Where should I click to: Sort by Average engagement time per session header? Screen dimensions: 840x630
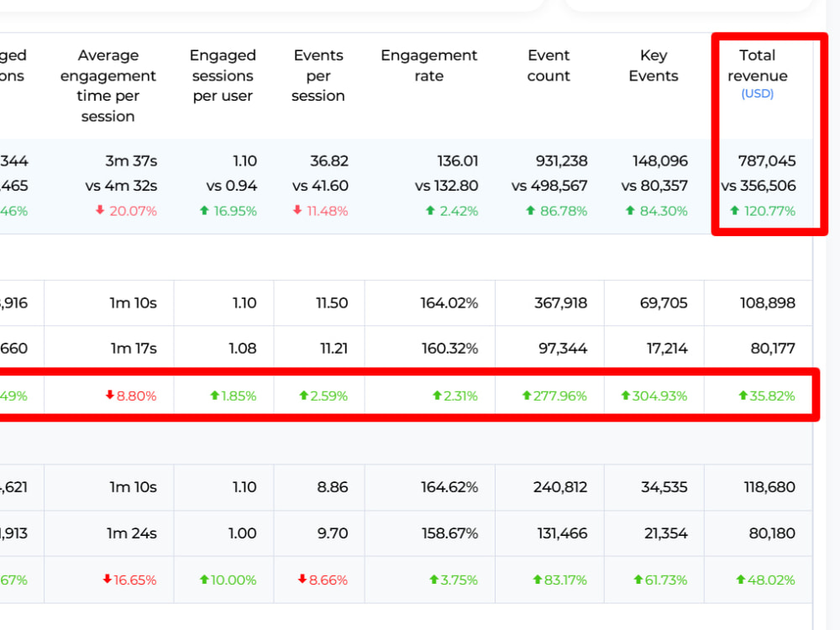(108, 86)
